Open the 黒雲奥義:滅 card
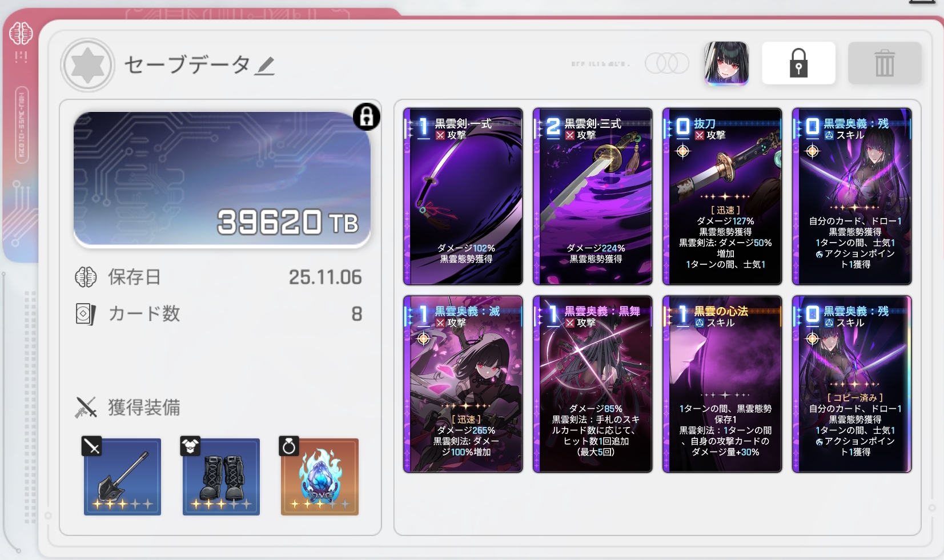 pos(463,384)
